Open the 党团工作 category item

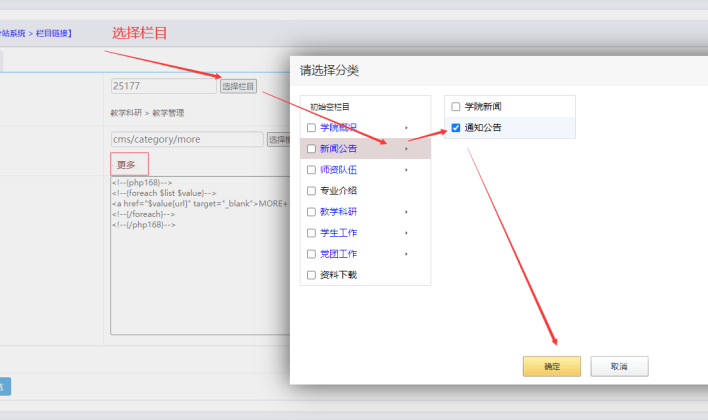coord(340,254)
